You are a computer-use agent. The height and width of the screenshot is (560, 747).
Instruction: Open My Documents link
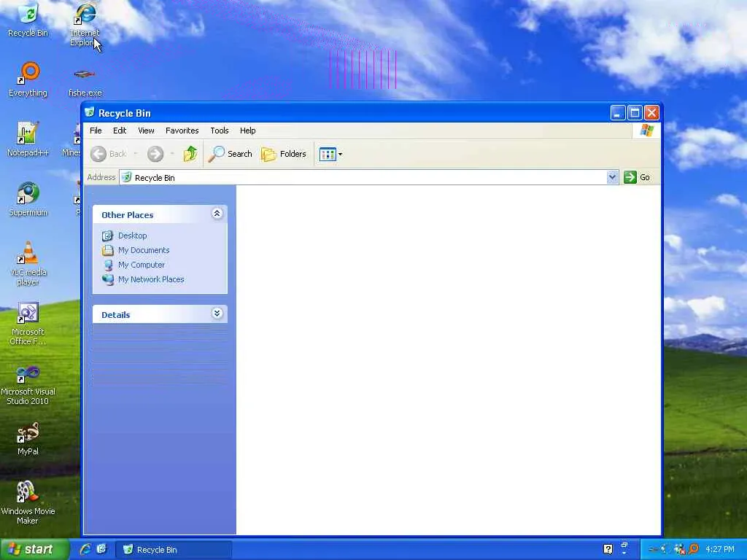144,251
